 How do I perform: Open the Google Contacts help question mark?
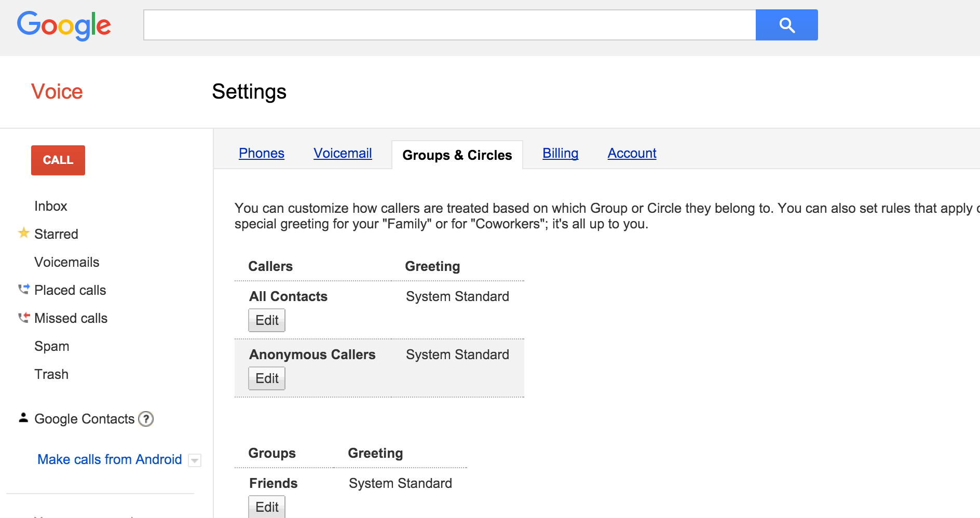146,419
